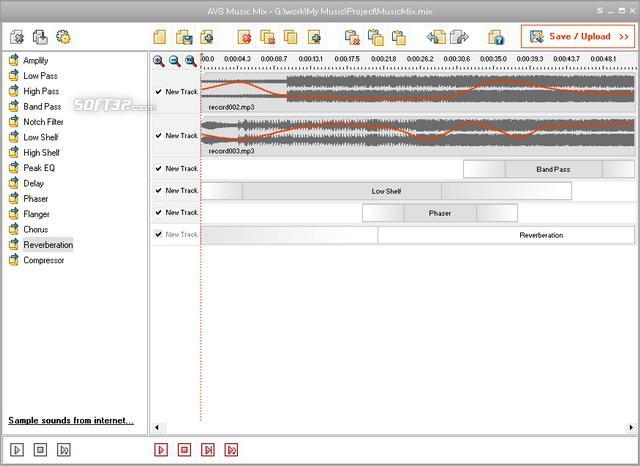
Task: Open help via the question mark icon
Action: pyautogui.click(x=496, y=37)
